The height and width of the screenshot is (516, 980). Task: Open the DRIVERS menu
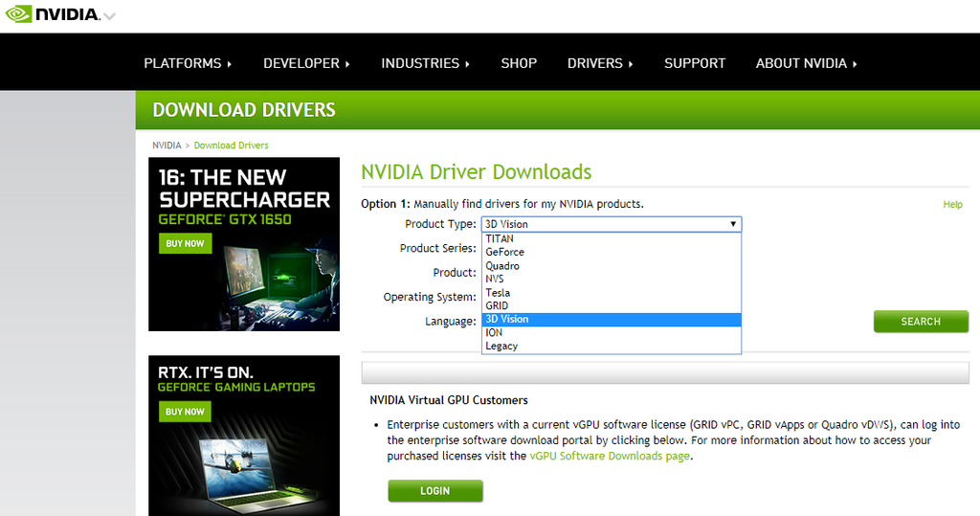click(x=600, y=63)
